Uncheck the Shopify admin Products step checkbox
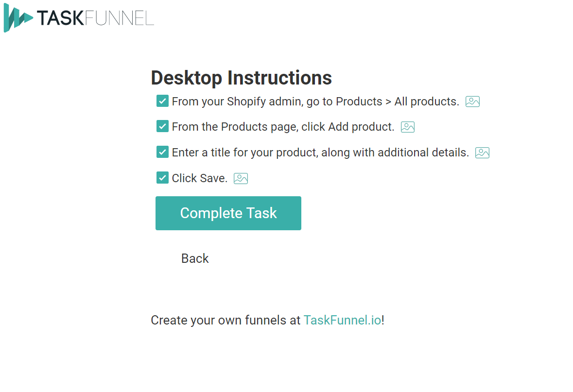 pos(162,101)
